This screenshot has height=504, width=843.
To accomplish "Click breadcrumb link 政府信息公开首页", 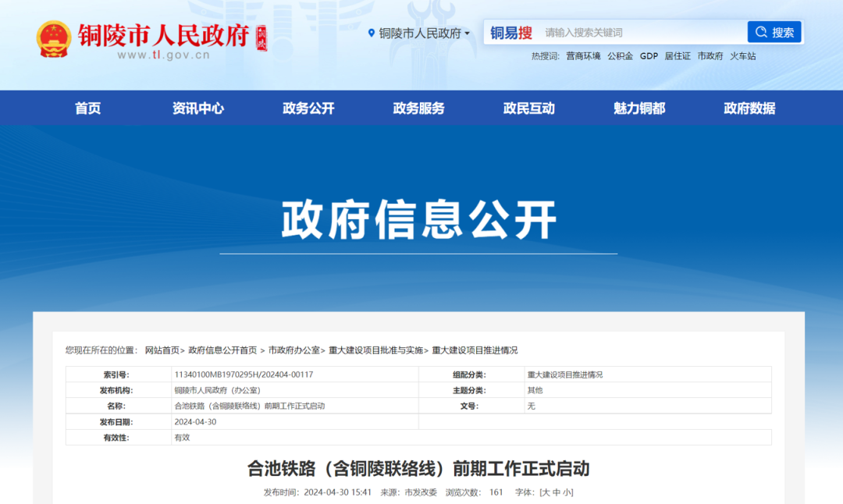I will click(x=222, y=350).
